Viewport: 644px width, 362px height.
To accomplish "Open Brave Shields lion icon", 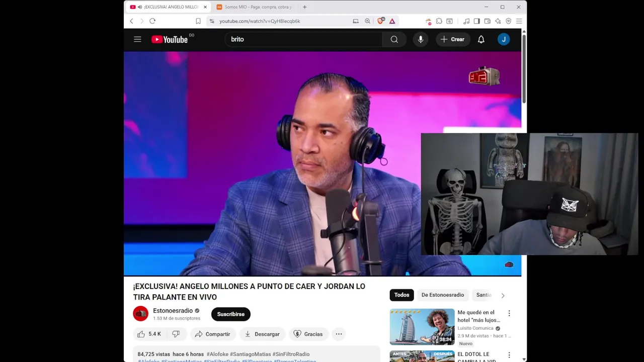I will coord(381,21).
